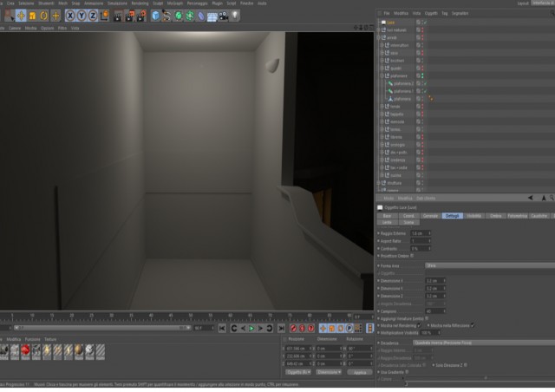The height and width of the screenshot is (392, 555).
Task: Click the light bulb light icon
Action: 235,16
